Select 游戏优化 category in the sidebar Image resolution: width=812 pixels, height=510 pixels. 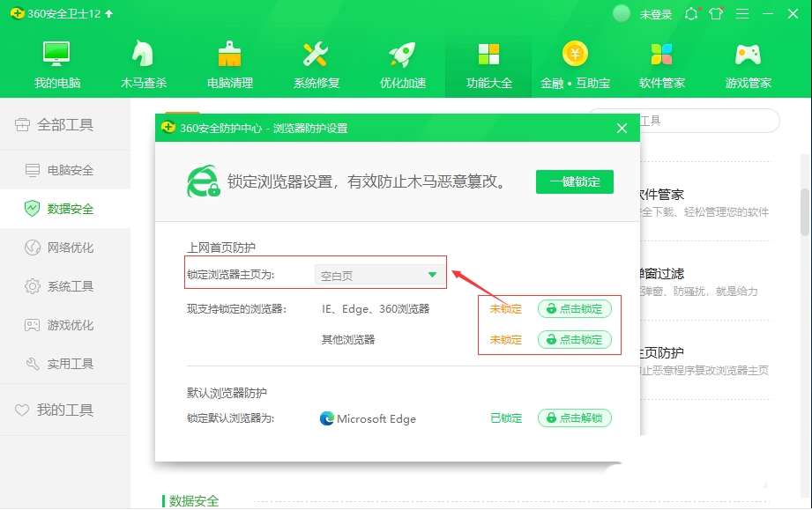coord(65,325)
